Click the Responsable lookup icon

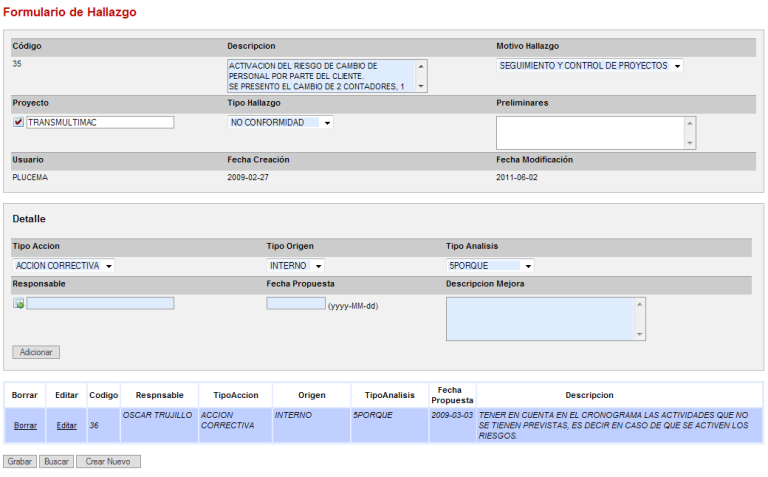19,304
